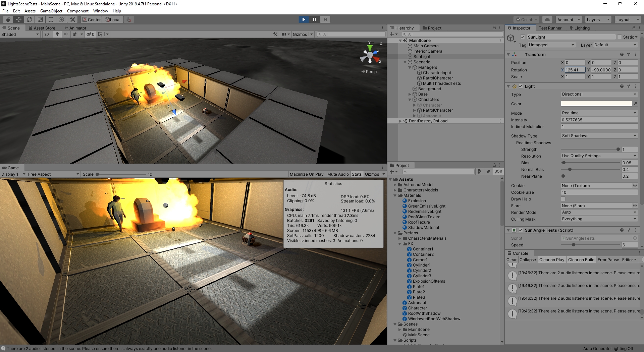Open custom editor tools icon
Viewport: 644px width, 352px height.
click(72, 19)
